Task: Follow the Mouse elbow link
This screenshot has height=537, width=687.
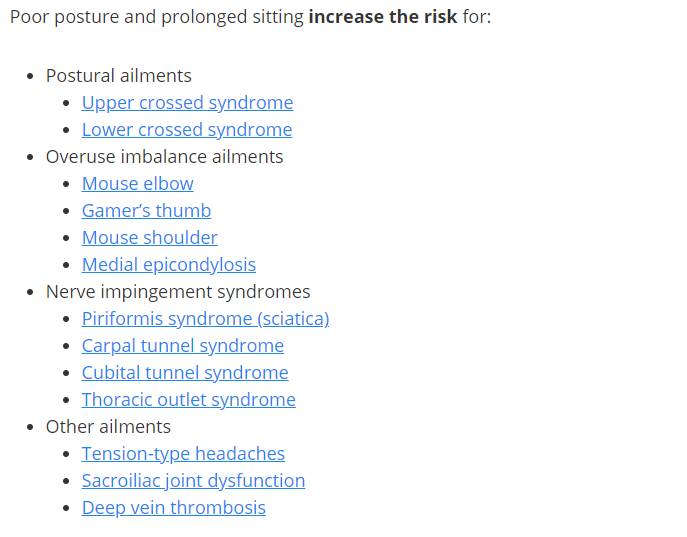Action: pos(138,184)
